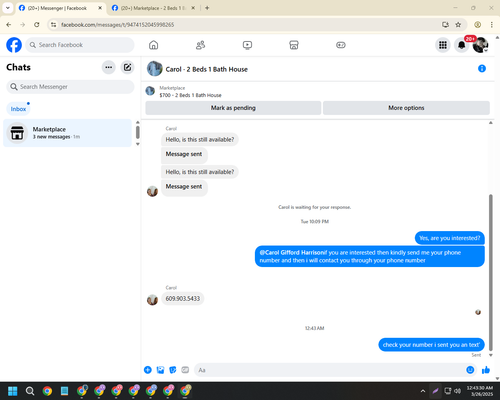Image resolution: width=500 pixels, height=400 pixels.
Task: Go back in browser
Action: 9,25
